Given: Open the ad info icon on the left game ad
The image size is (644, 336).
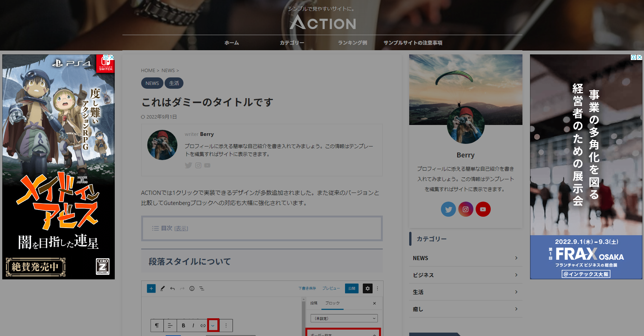Looking at the screenshot, I should 106,57.
